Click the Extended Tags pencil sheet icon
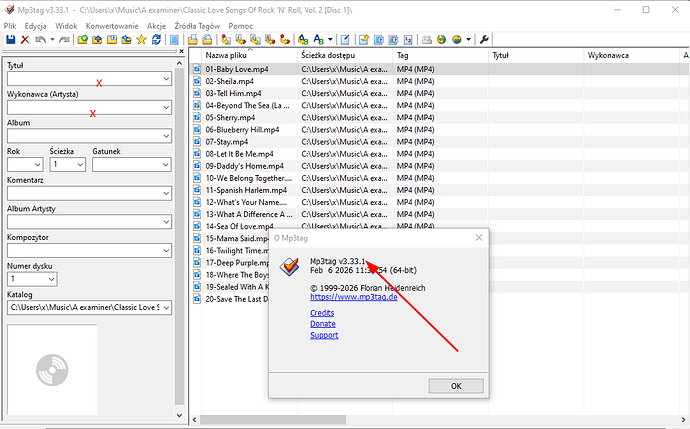 tap(345, 40)
